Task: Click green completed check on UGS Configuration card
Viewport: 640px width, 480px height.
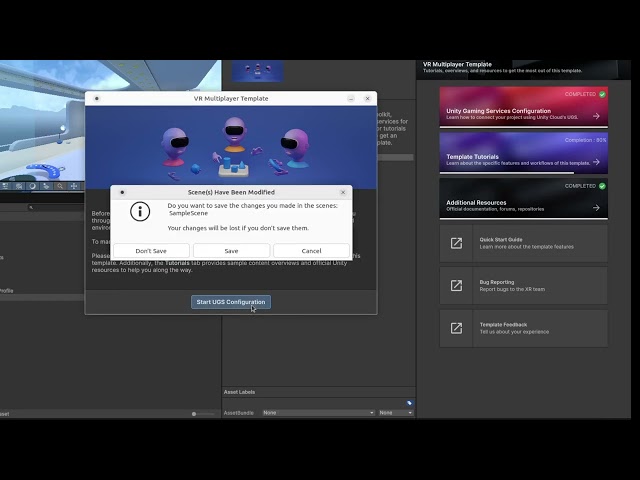Action: 602,94
